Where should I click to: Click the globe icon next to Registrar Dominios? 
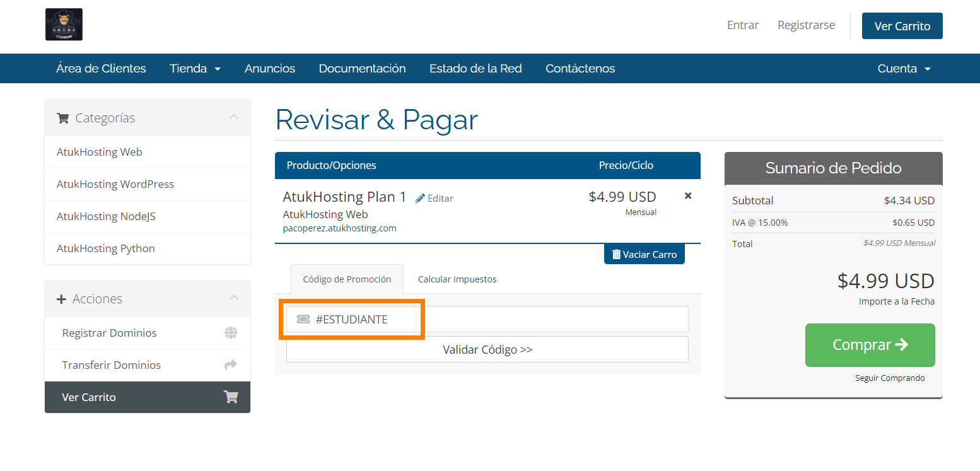coord(231,333)
